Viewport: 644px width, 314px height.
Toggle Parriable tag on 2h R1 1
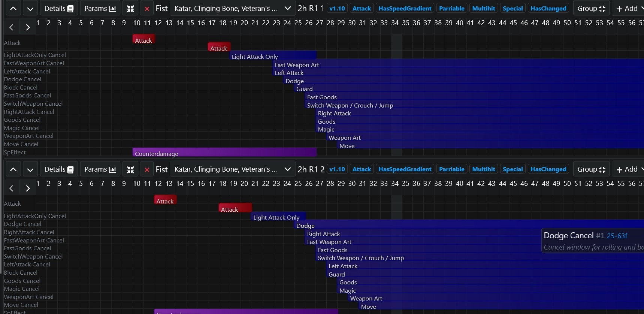click(452, 8)
